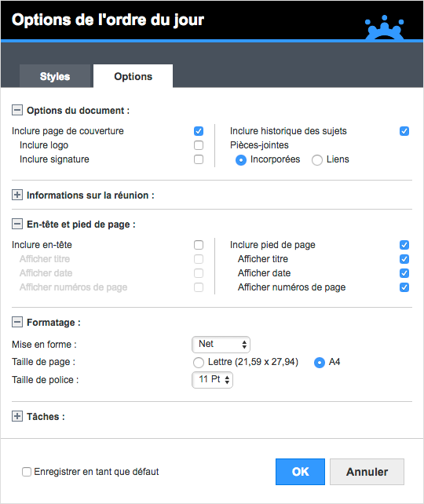Select the Options tab

pyautogui.click(x=133, y=76)
